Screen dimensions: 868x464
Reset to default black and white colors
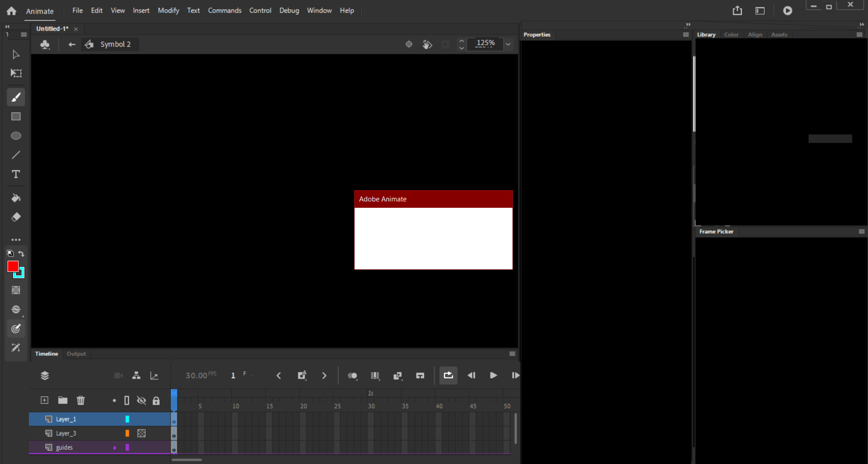click(x=10, y=254)
